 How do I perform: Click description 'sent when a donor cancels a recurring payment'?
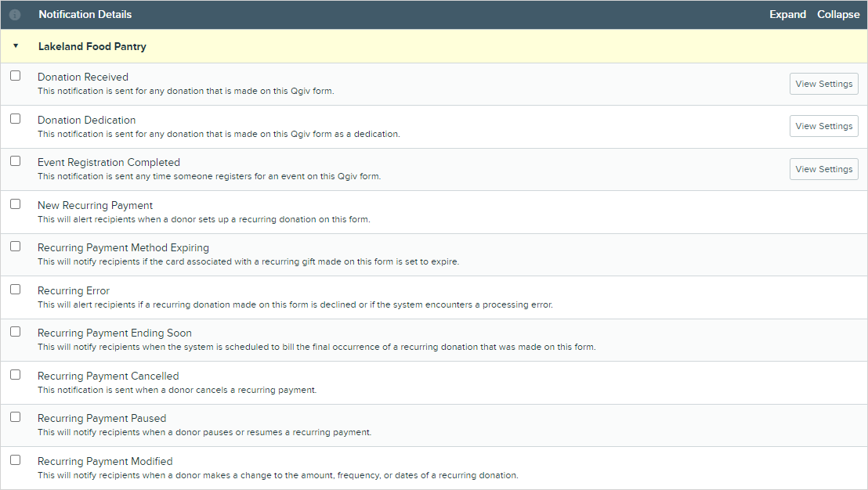click(x=177, y=390)
